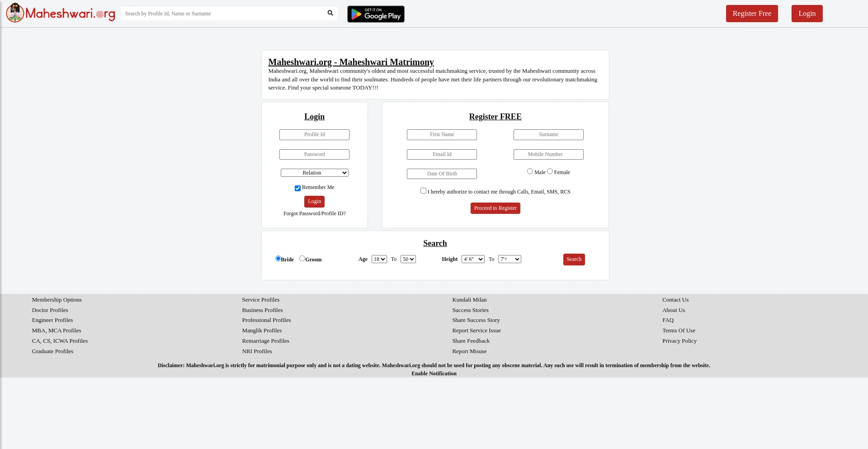Open the maximum height dropdown showing 7'+
Screen dimensions: 868x449
(x=509, y=259)
